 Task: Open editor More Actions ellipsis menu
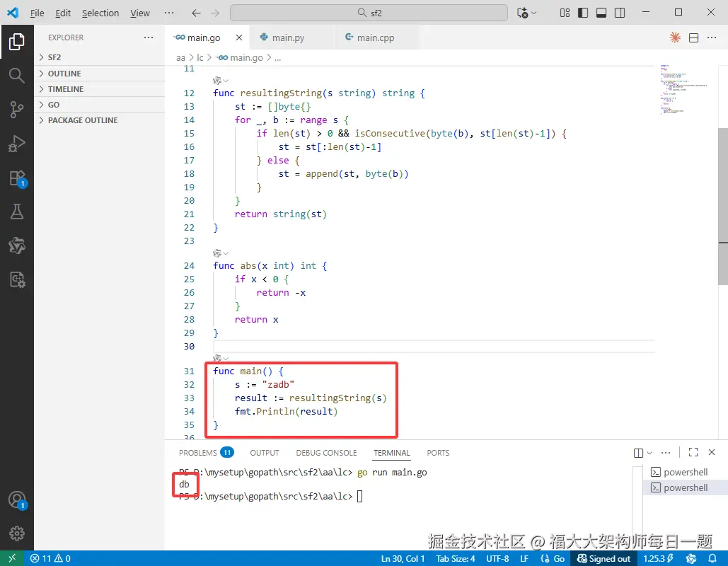click(712, 37)
